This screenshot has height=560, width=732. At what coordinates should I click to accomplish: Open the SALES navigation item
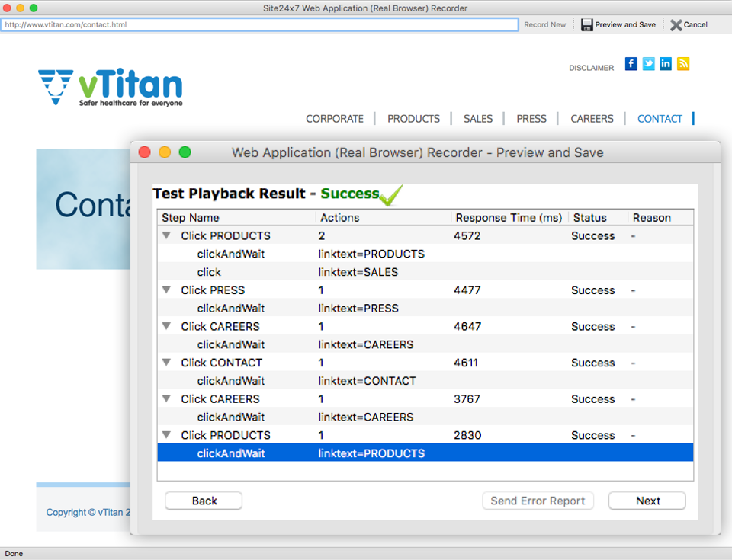click(x=478, y=119)
